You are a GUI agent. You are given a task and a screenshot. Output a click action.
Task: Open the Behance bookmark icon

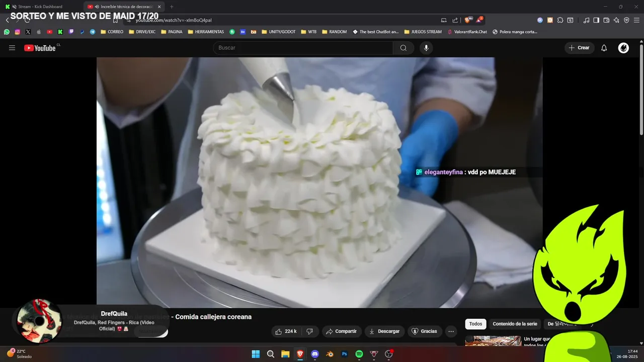click(x=243, y=32)
